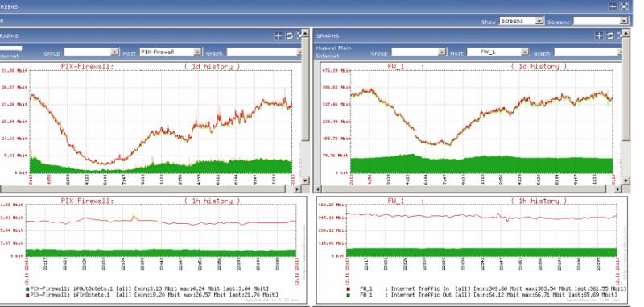This screenshot has height=307, width=644.
Task: Click the scroll-up arrow of the left graphs panel
Action: pyautogui.click(x=305, y=32)
